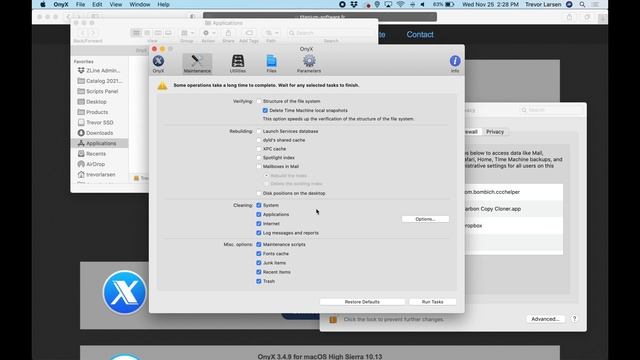Open Downloads in Finder sidebar

99,133
